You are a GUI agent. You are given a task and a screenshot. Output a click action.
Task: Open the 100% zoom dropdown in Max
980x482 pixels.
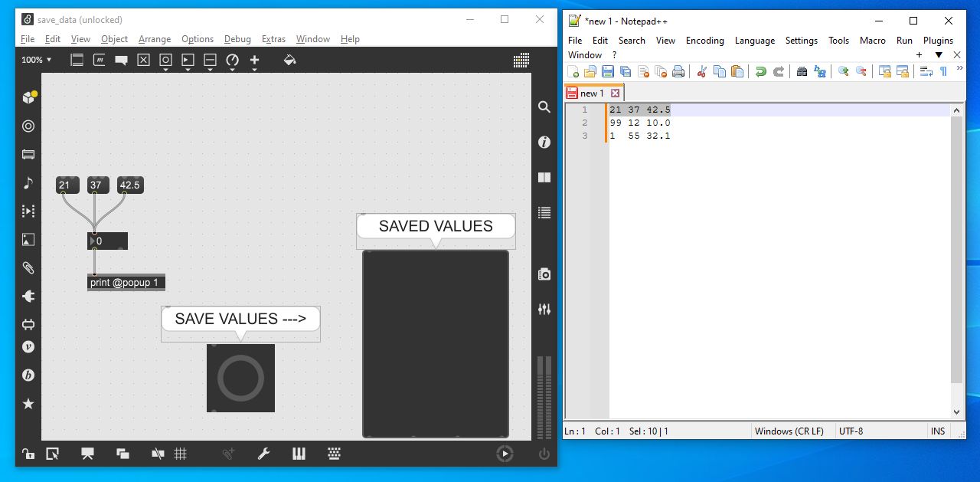(x=37, y=60)
